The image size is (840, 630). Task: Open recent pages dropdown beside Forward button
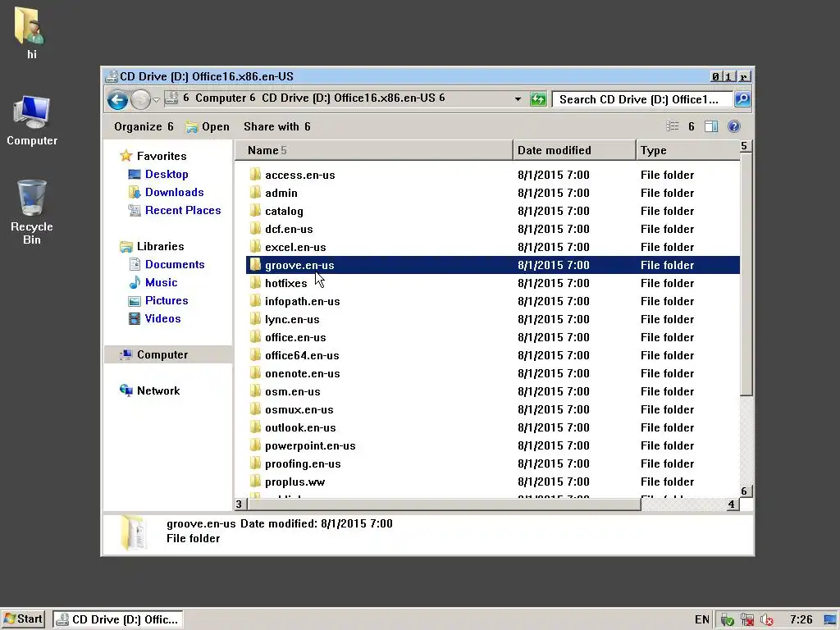pos(156,99)
